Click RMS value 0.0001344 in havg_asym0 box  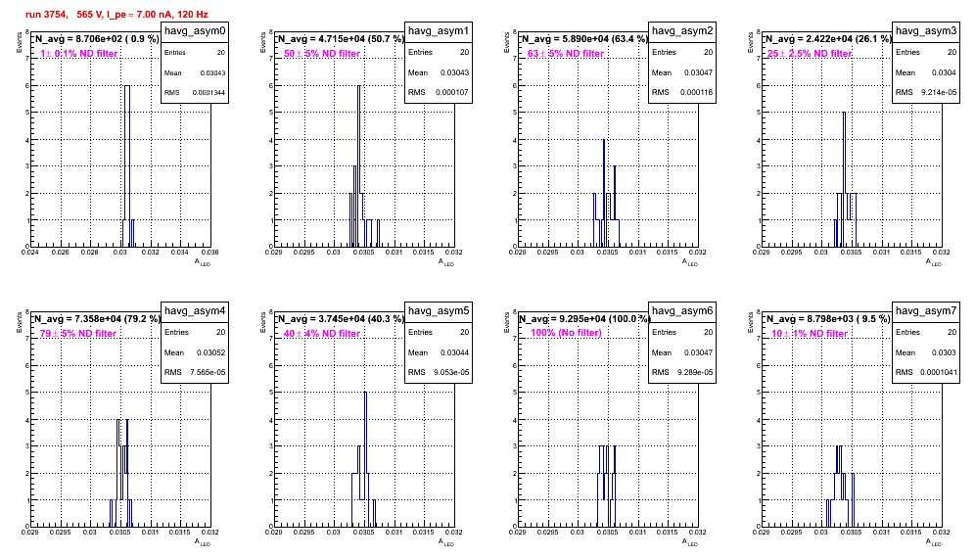click(209, 93)
